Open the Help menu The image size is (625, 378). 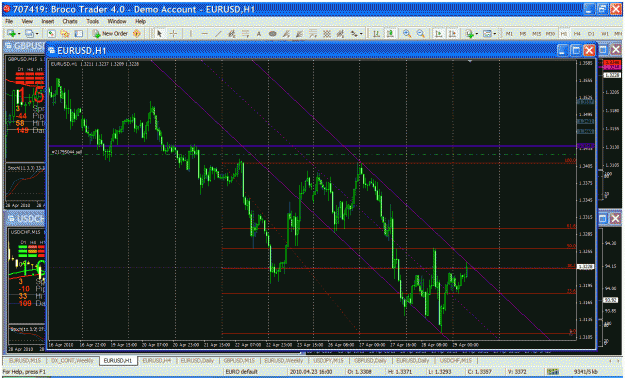click(140, 21)
